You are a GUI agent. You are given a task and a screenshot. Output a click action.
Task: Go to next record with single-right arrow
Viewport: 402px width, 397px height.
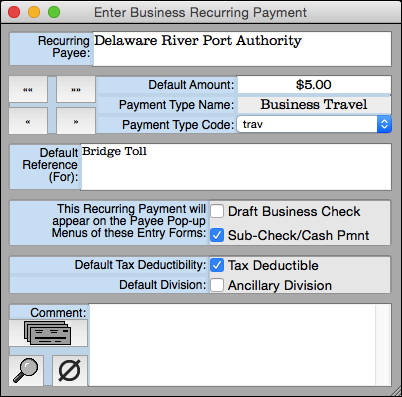click(x=76, y=121)
